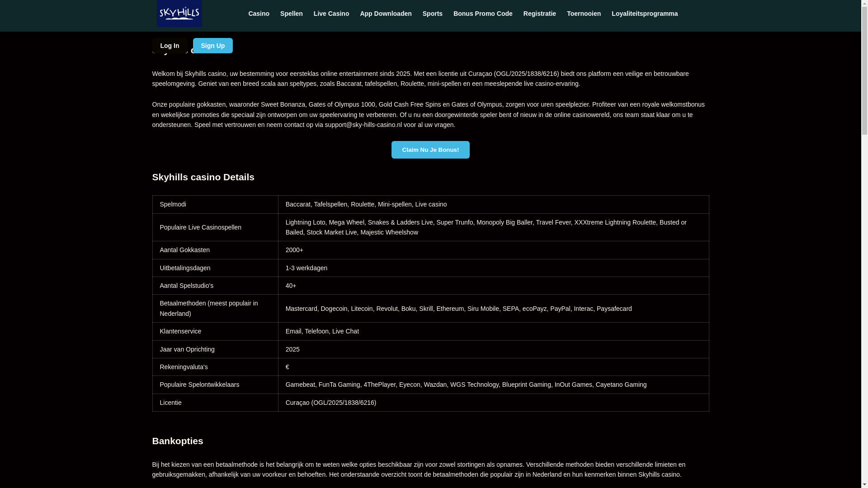This screenshot has height=488, width=868.
Task: Open Loyaliteitsprogramma page
Action: click(645, 14)
